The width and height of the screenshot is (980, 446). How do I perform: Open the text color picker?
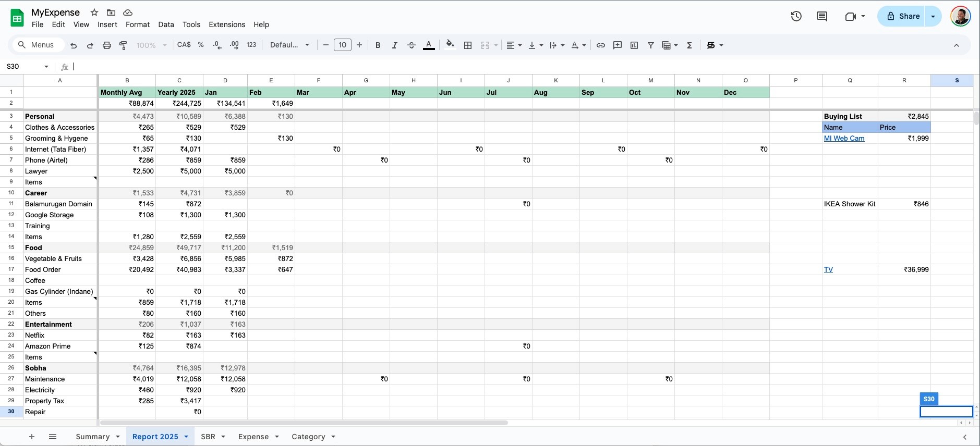pos(429,45)
